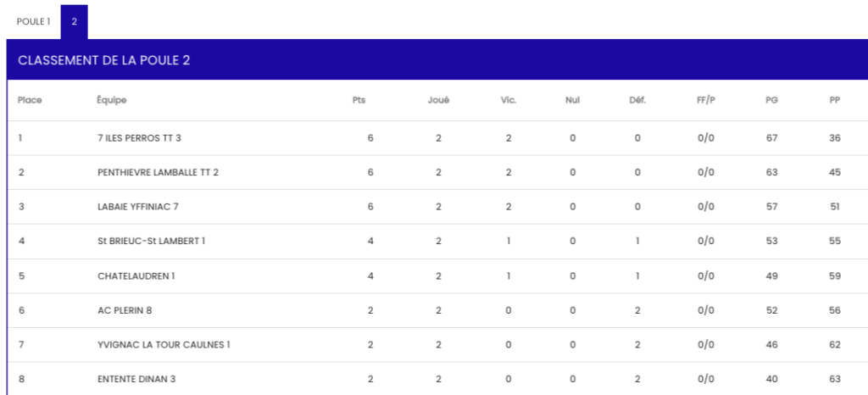Click the PG column header
Viewport: 868px width, 395px height.
[771, 100]
